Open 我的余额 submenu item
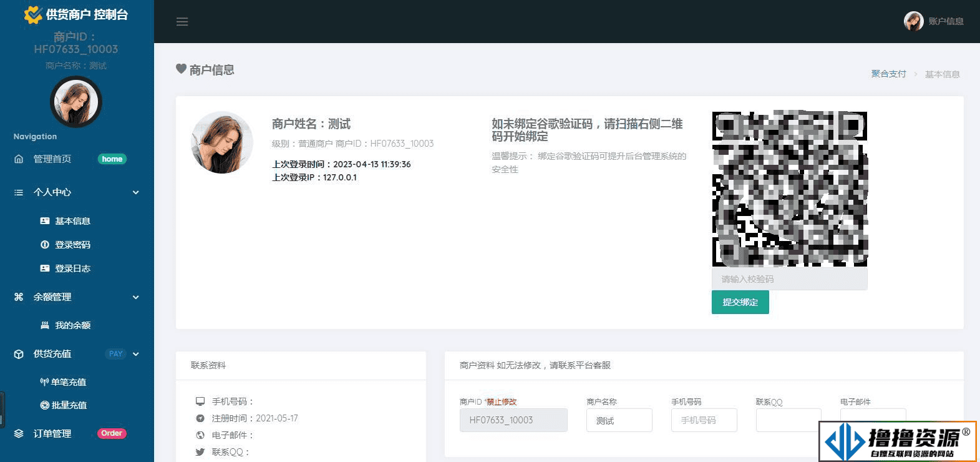 pos(73,325)
